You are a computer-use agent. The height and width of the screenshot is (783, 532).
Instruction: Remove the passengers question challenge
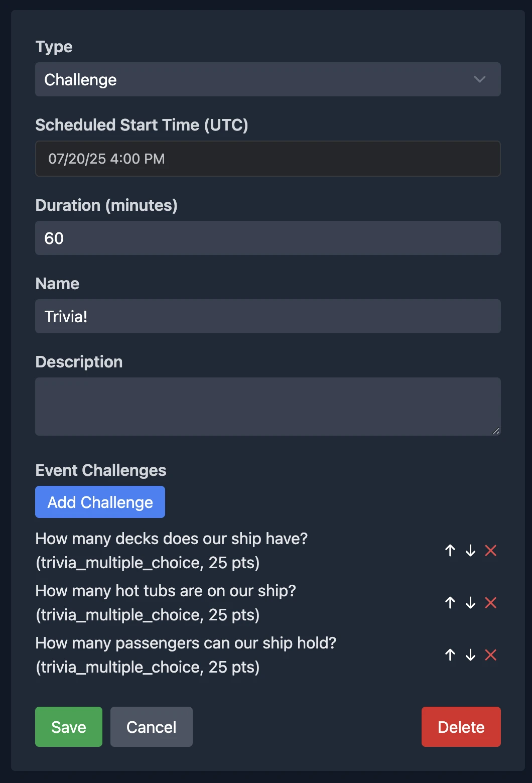(491, 655)
